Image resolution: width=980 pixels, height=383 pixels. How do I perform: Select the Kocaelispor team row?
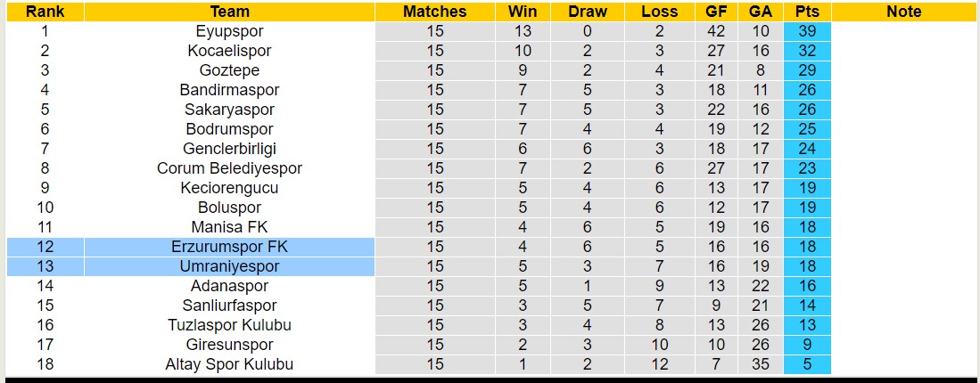coord(229,51)
